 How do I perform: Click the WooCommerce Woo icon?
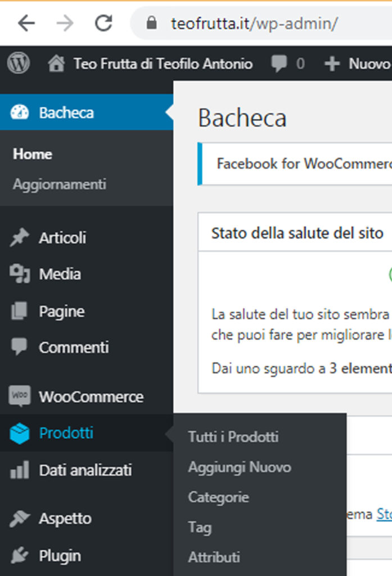tap(20, 396)
